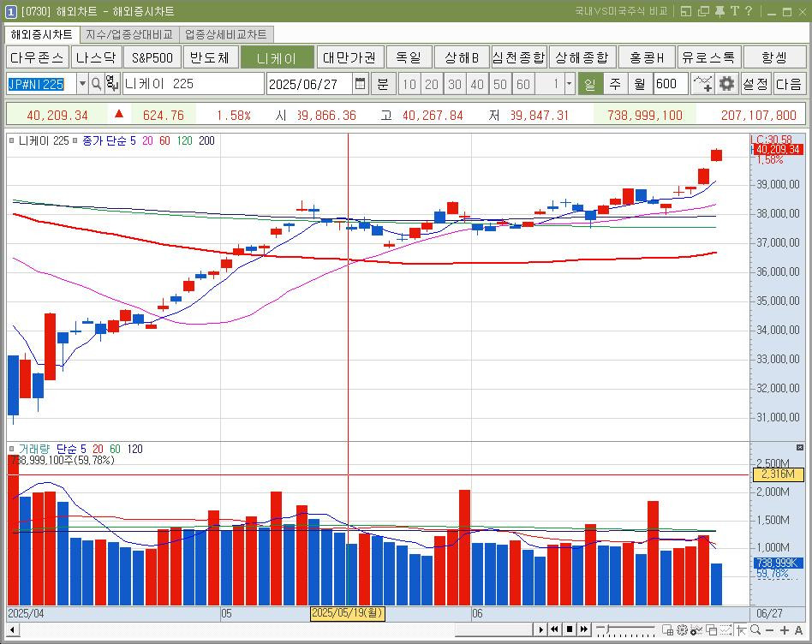Toggle the 분 (minute) period button
This screenshot has width=812, height=644.
(x=383, y=83)
